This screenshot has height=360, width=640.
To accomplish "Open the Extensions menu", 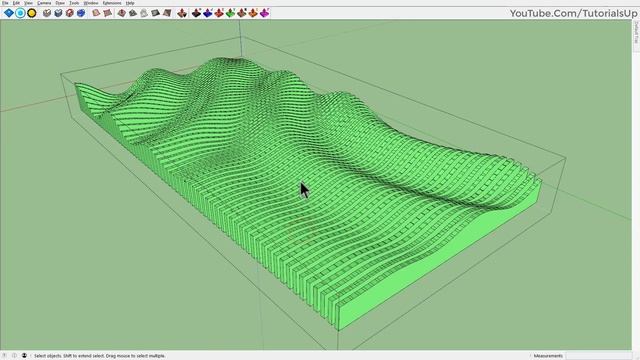I will [x=112, y=3].
